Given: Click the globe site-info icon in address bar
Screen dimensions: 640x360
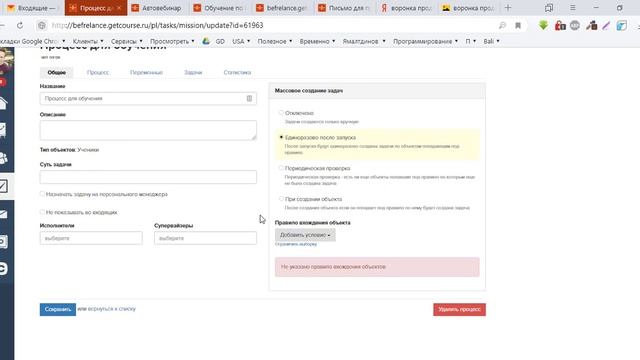Looking at the screenshot, I should (42, 25).
